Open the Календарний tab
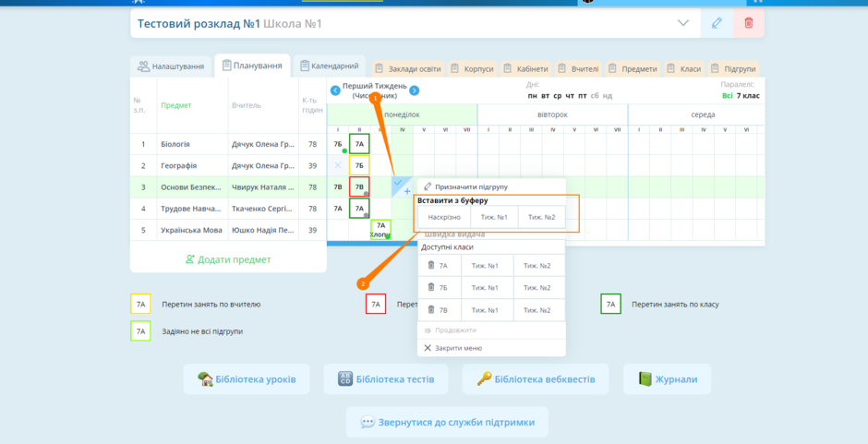Screen dimensions: 868x444 point(330,66)
